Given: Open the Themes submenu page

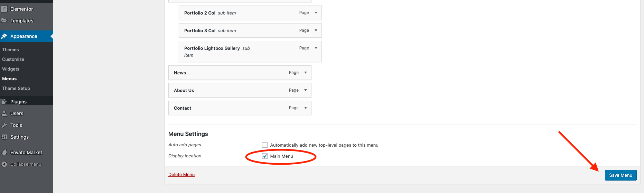Looking at the screenshot, I should [10, 50].
